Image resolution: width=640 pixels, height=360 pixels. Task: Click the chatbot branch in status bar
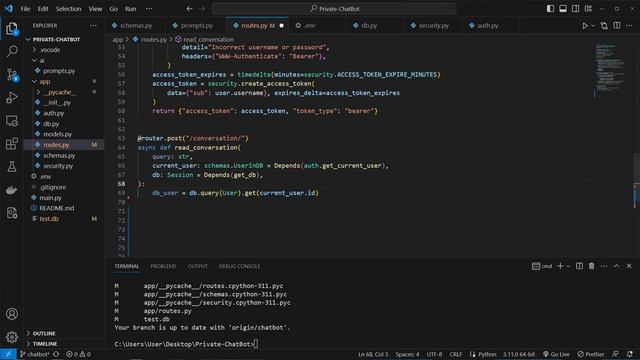34,354
